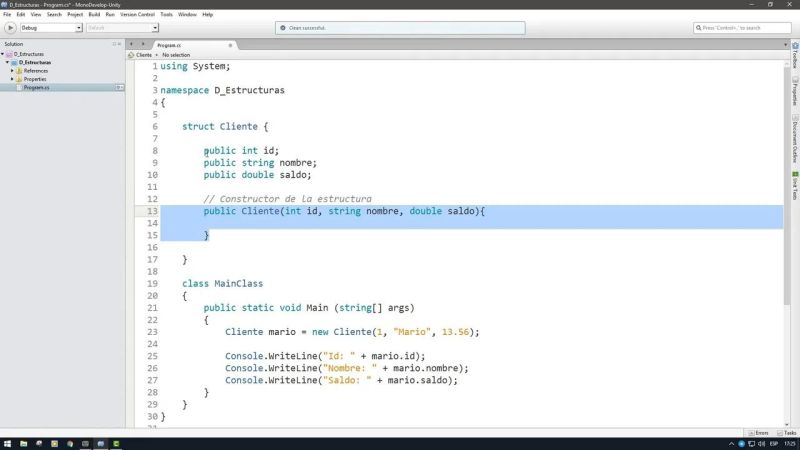
Task: Click the Clean successful status bar
Action: 400,28
